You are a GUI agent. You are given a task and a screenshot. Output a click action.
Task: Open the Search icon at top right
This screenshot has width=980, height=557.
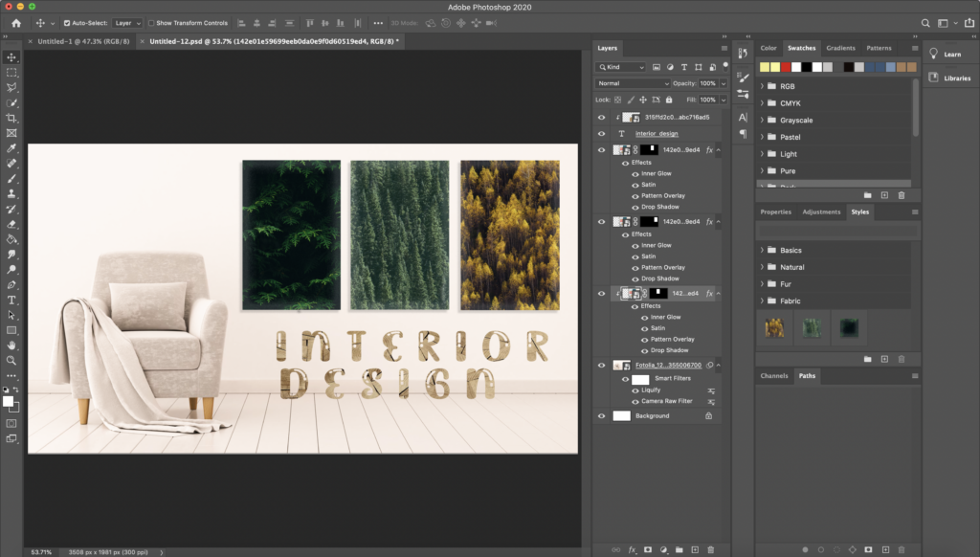pos(925,23)
